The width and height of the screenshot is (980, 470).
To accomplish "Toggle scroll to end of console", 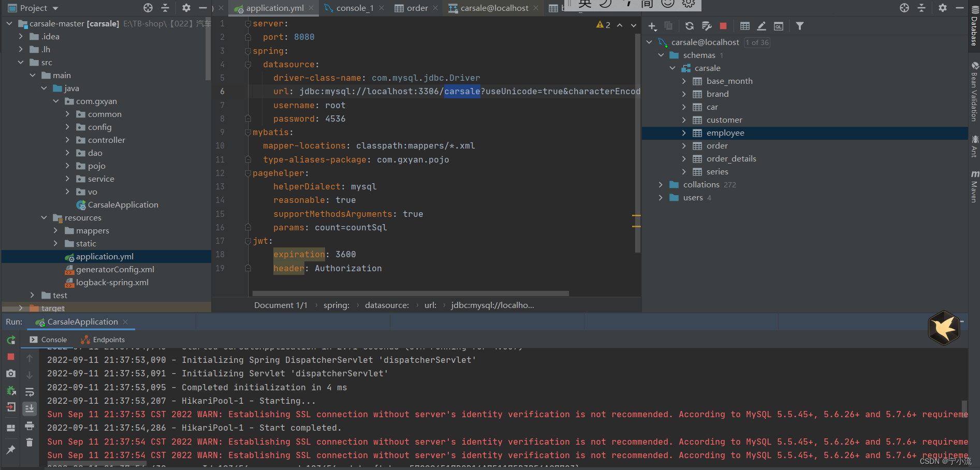I will click(30, 408).
